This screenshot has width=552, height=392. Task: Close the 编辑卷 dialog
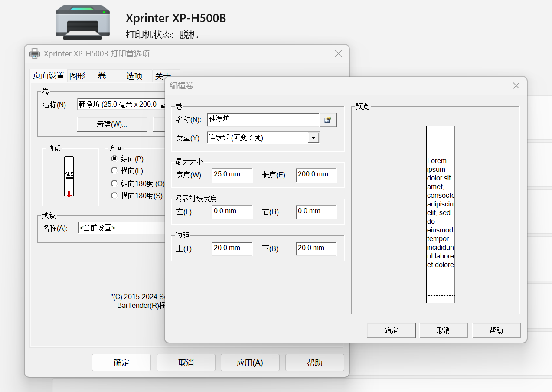[516, 86]
